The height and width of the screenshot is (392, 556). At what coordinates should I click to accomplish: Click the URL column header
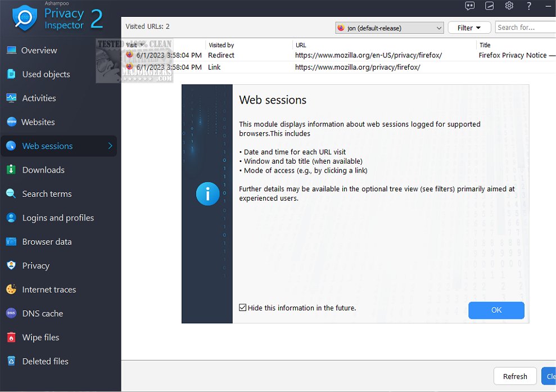301,45
